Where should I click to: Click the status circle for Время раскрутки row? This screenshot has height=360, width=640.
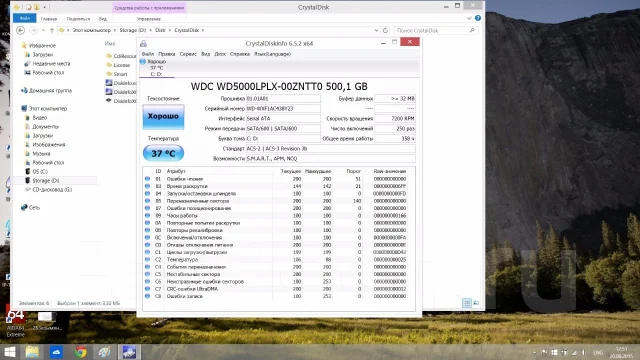[147, 186]
